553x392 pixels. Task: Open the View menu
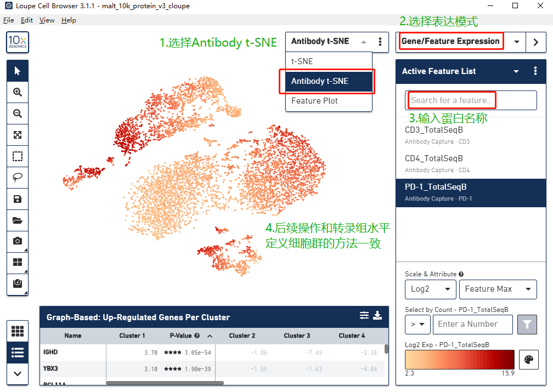47,20
